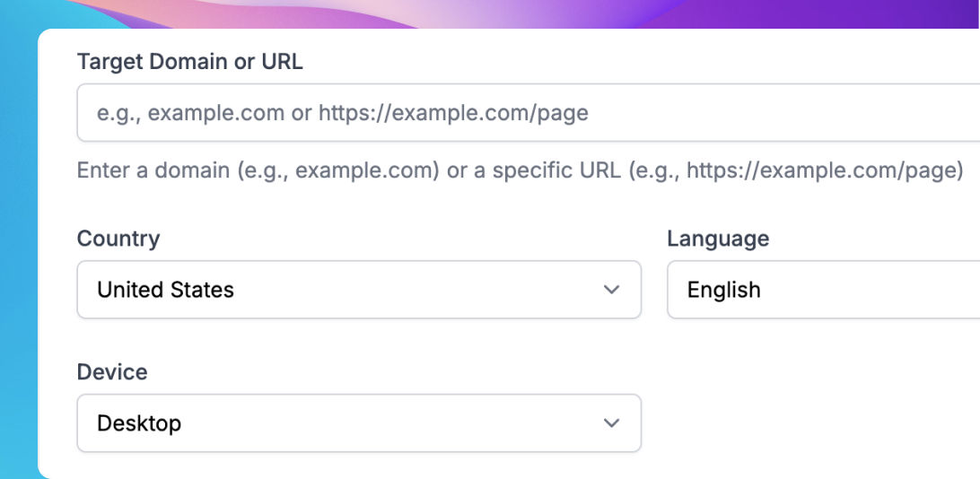980x479 pixels.
Task: Click the blue background left of the form
Action: (x=18, y=269)
